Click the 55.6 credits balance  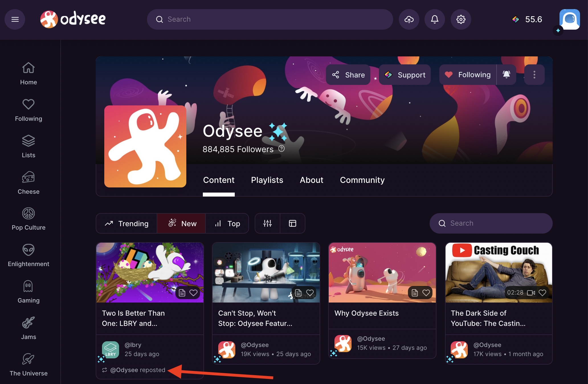click(527, 19)
